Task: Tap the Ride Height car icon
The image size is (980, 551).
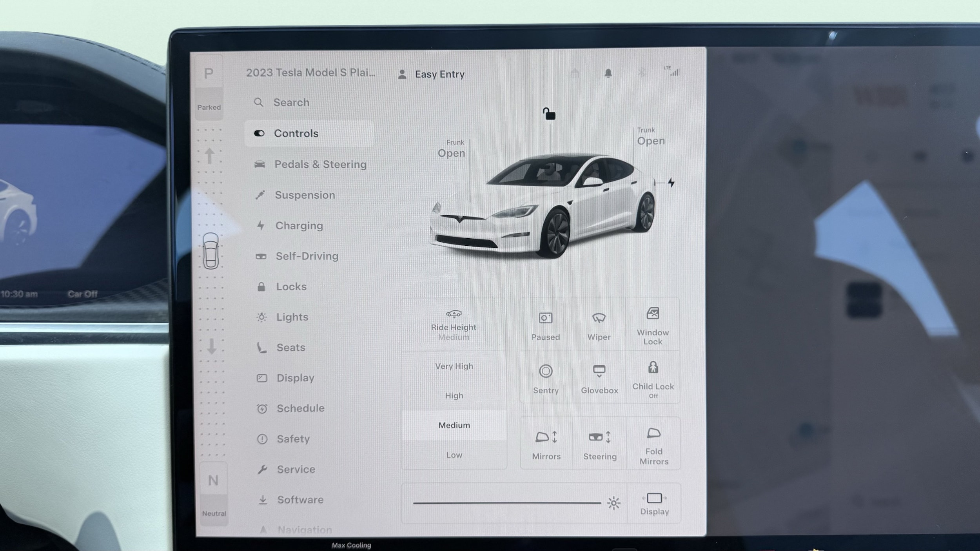Action: (454, 314)
